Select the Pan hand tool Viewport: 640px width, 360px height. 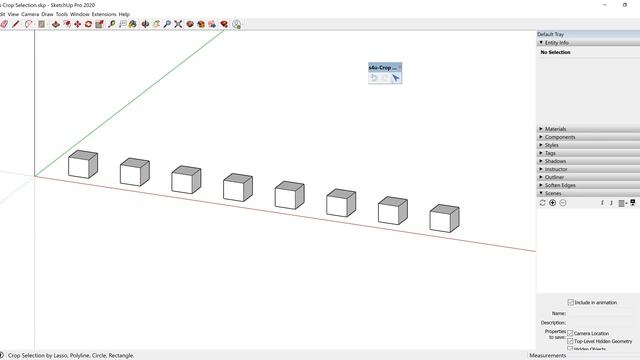pyautogui.click(x=156, y=24)
